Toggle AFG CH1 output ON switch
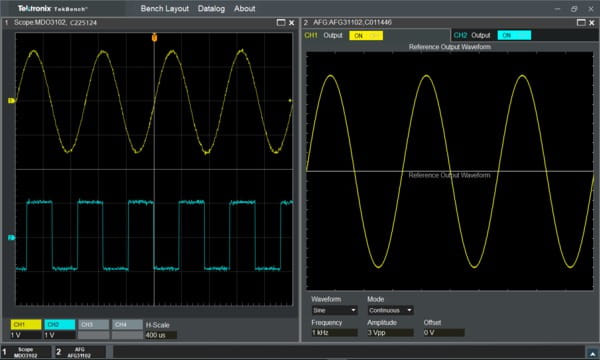This screenshot has width=600, height=360. click(366, 36)
